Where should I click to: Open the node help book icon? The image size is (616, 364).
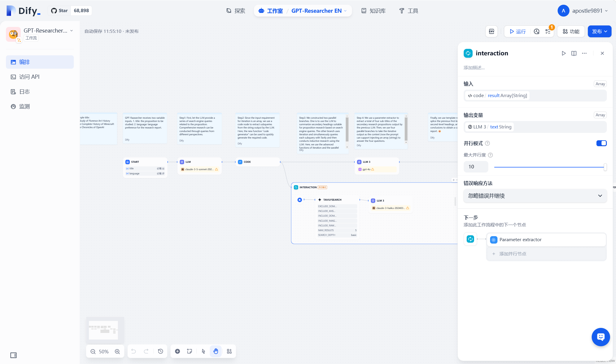(574, 53)
